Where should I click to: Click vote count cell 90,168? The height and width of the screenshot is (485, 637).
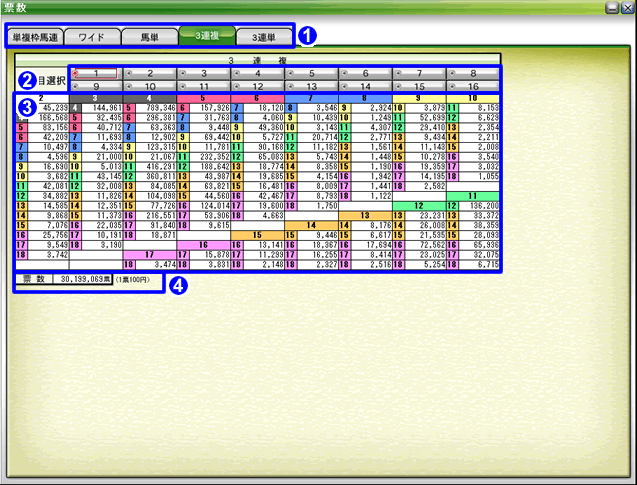click(x=264, y=147)
